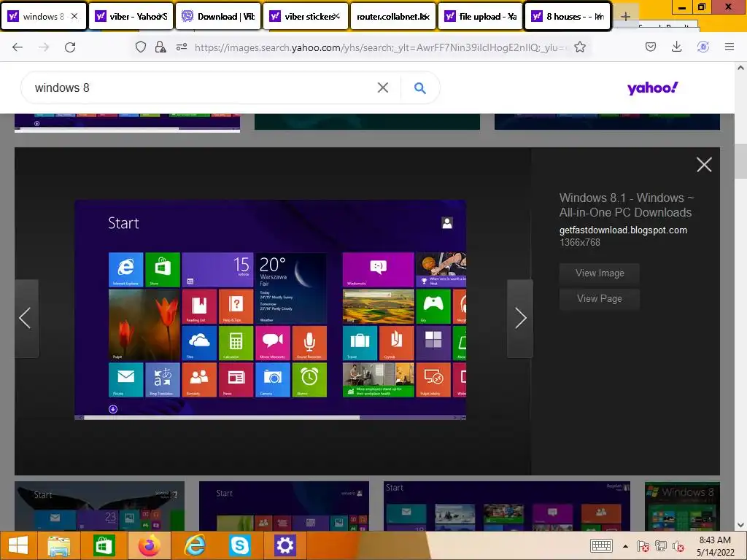This screenshot has width=747, height=560.
Task: Click the scrollbar down arrow
Action: [x=741, y=525]
